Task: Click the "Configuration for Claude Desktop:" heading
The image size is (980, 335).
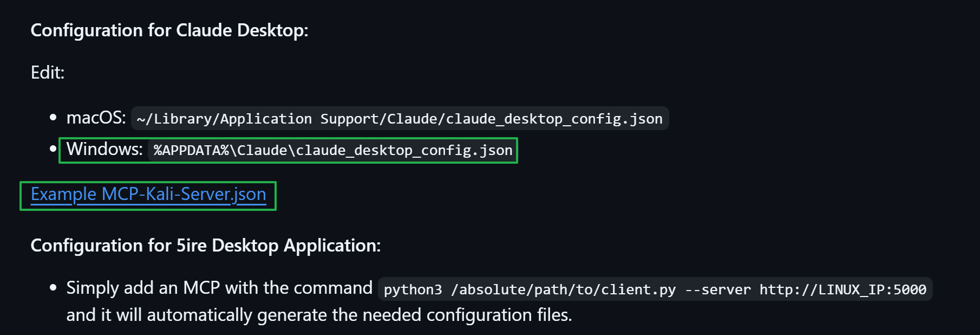Action: tap(169, 30)
